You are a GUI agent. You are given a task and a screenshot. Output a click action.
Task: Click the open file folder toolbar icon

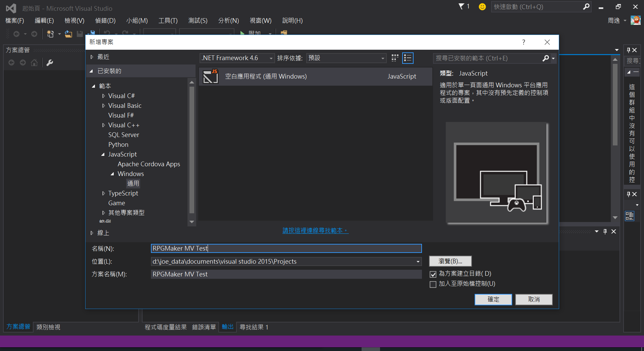[x=68, y=34]
